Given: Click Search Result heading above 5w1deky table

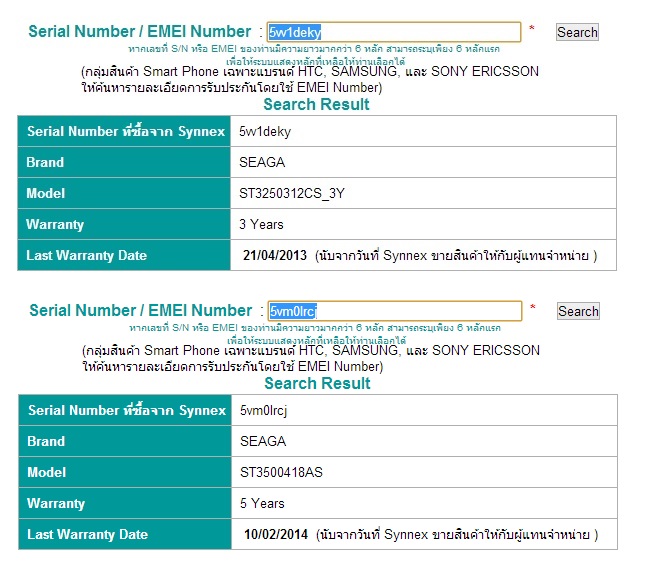Looking at the screenshot, I should click(x=316, y=105).
